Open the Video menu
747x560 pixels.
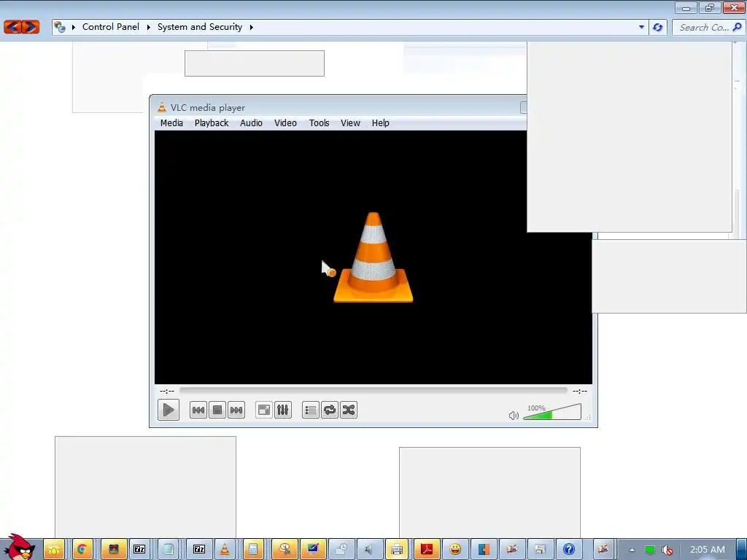coord(285,122)
